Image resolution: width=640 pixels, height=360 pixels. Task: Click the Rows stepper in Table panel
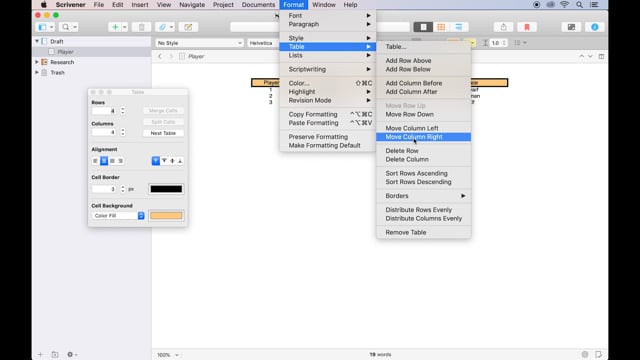click(123, 111)
